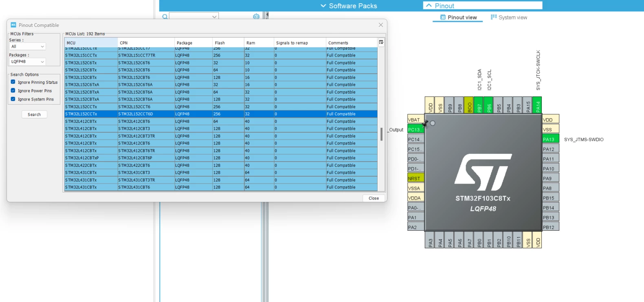Click the PB15 pin on chip

pyautogui.click(x=551, y=198)
